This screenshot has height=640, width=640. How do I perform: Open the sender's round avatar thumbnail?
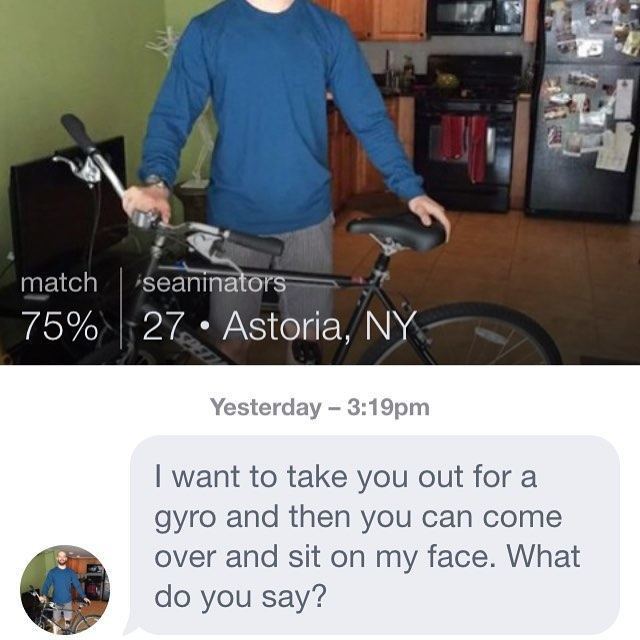coord(65,589)
